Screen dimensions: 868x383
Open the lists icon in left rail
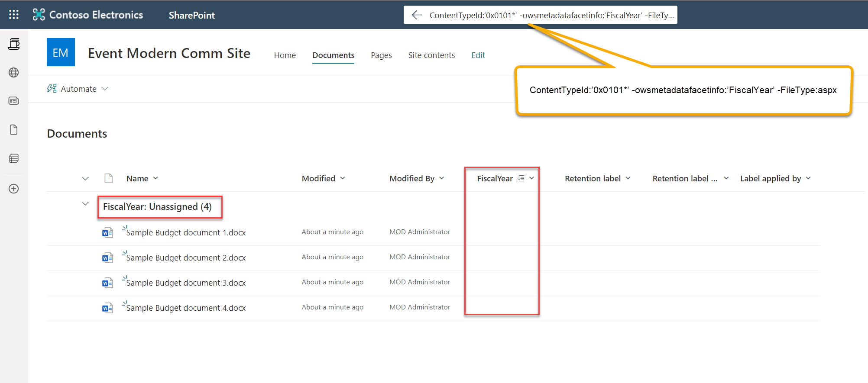[x=14, y=158]
